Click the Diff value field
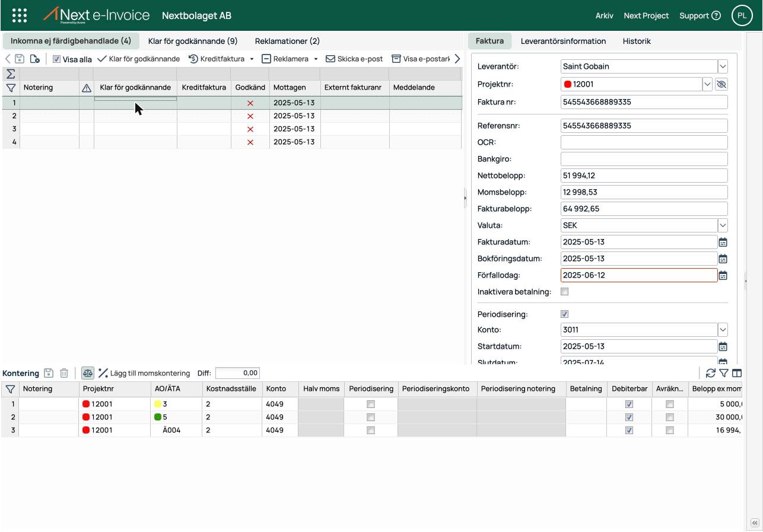The height and width of the screenshot is (532, 763). [237, 373]
